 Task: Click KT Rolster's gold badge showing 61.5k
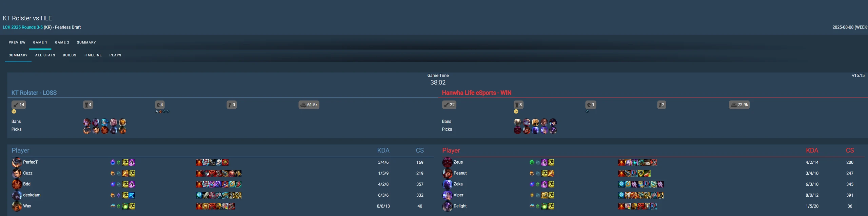[x=309, y=105]
